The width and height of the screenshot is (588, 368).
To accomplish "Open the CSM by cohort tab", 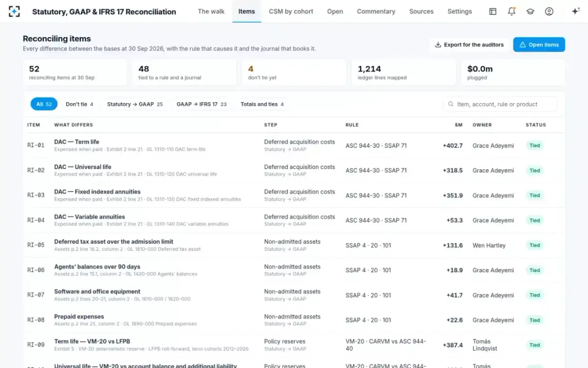I will [291, 11].
